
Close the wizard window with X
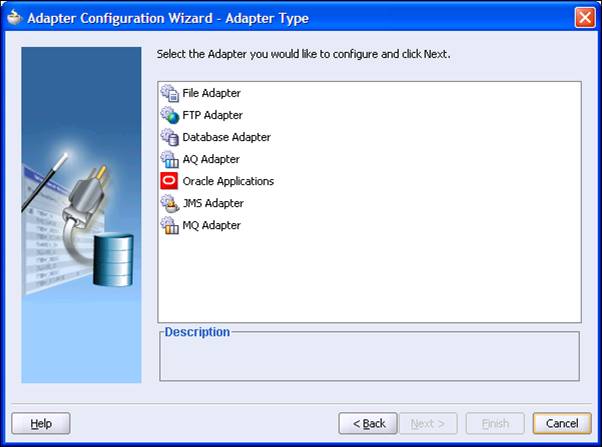pyautogui.click(x=585, y=18)
